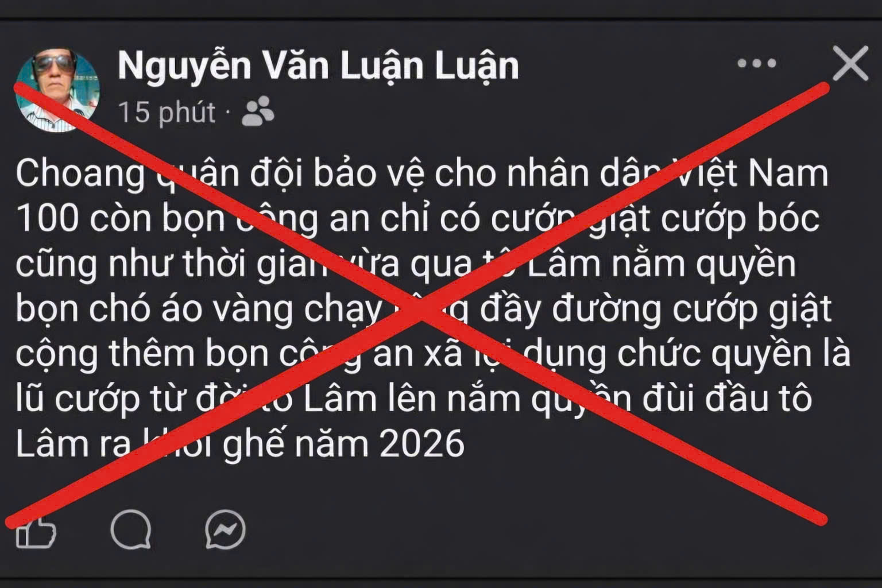Click the "15 phút" timestamp
882x588 pixels.
(167, 112)
